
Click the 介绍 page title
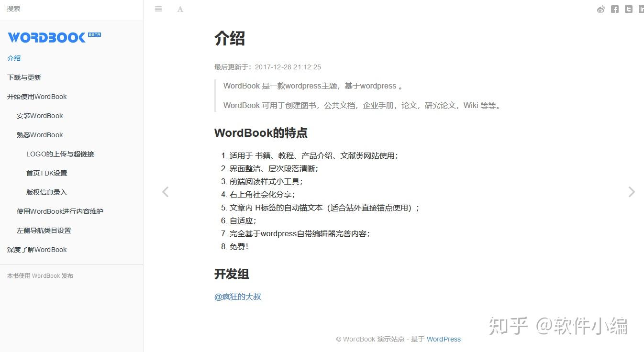[230, 38]
